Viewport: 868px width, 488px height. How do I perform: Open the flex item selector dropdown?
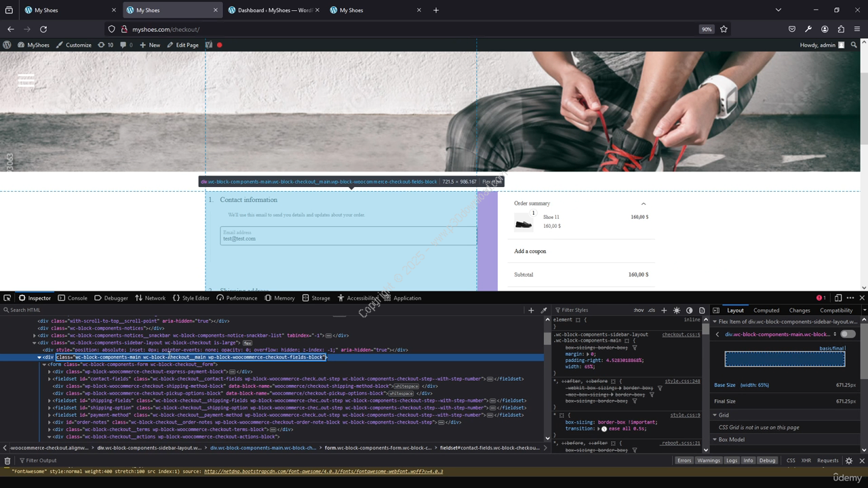tap(835, 334)
